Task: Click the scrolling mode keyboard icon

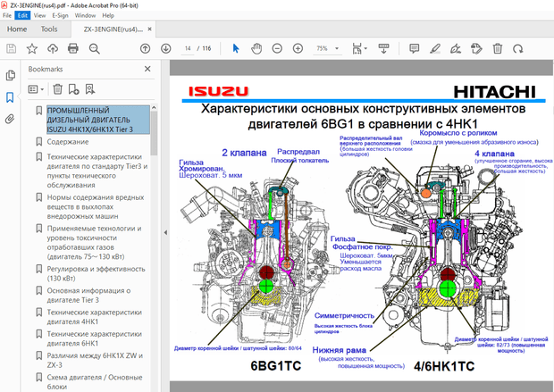Action: (x=383, y=48)
